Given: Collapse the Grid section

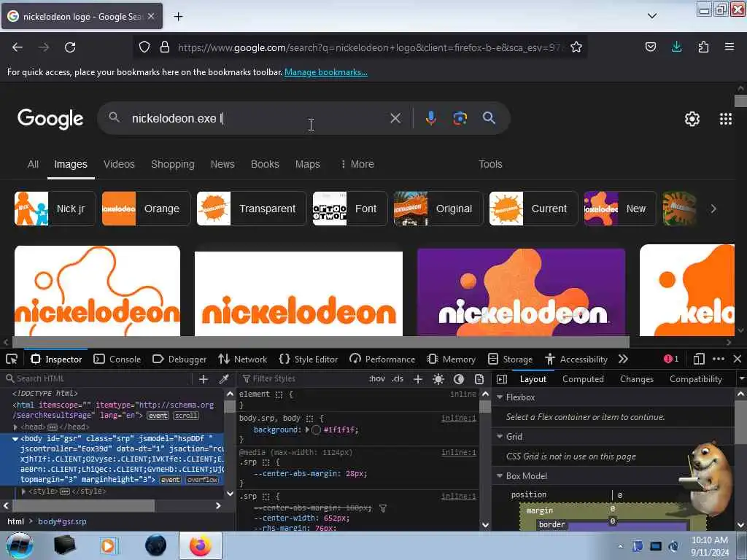Looking at the screenshot, I should tap(500, 437).
